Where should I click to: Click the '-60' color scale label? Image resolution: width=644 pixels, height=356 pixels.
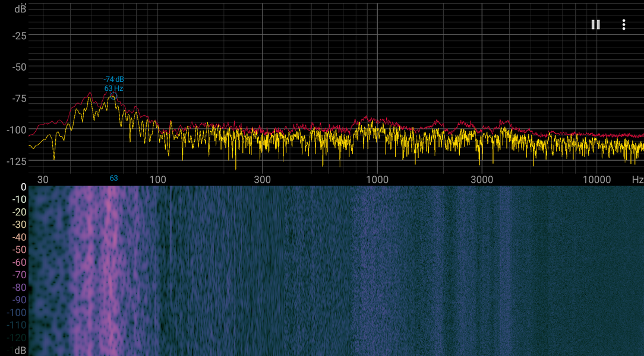point(19,262)
